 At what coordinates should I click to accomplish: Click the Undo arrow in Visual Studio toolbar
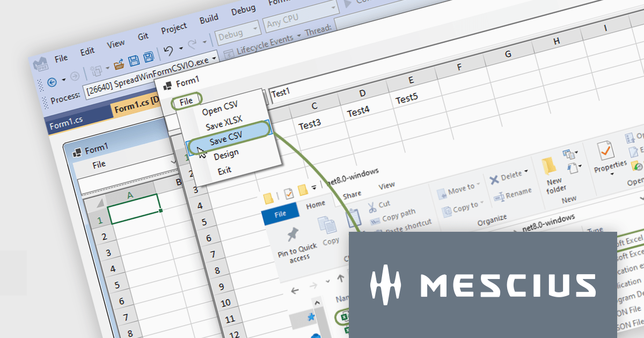[168, 51]
